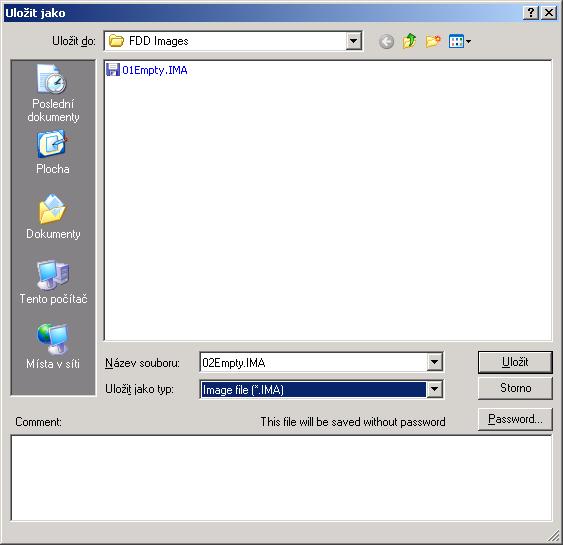563x545 pixels.
Task: Click the Uložit save button
Action: point(515,362)
